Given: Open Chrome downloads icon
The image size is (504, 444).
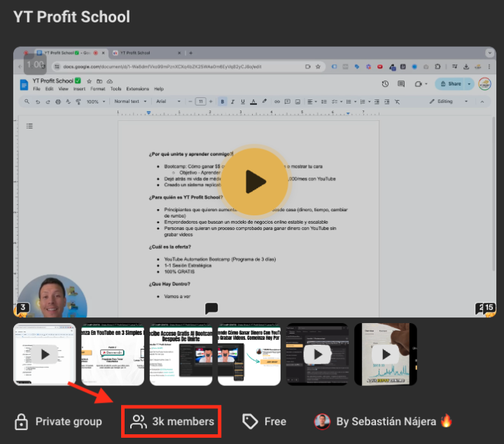Looking at the screenshot, I should [x=466, y=67].
